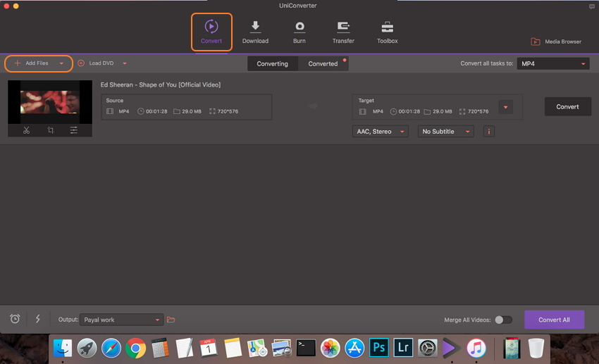Open Google Chrome in the dock
The image size is (599, 364).
coord(135,348)
